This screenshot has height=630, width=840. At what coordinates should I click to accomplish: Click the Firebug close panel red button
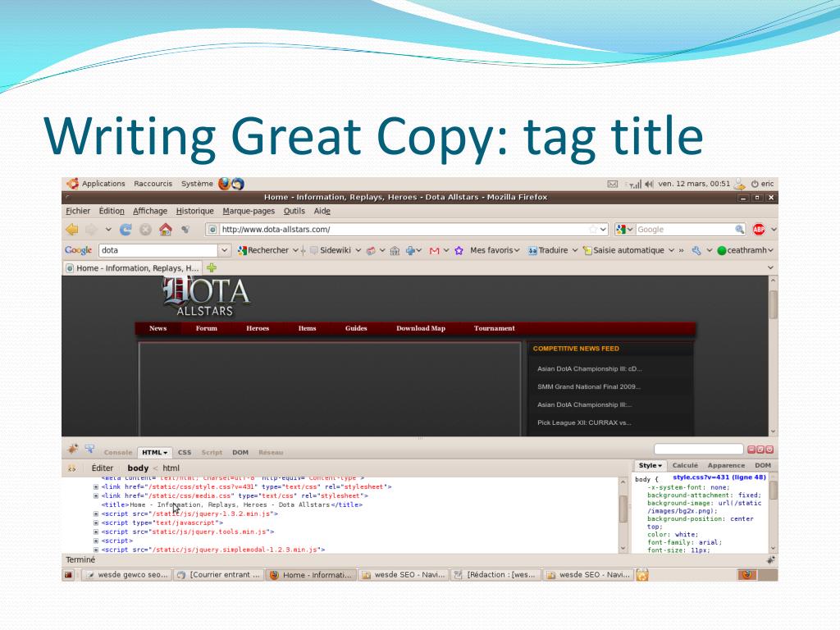pyautogui.click(x=769, y=450)
